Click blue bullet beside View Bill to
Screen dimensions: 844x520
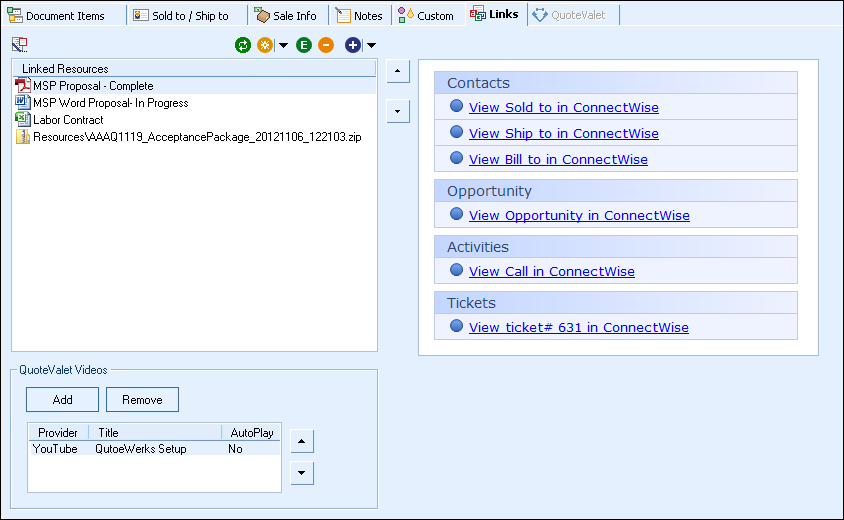(x=456, y=158)
